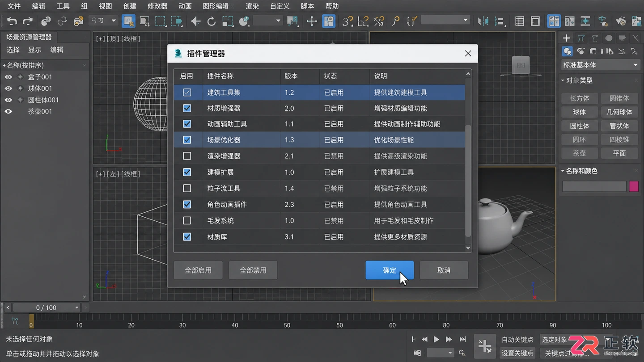Open the 显示 menu in scene explorer

35,50
